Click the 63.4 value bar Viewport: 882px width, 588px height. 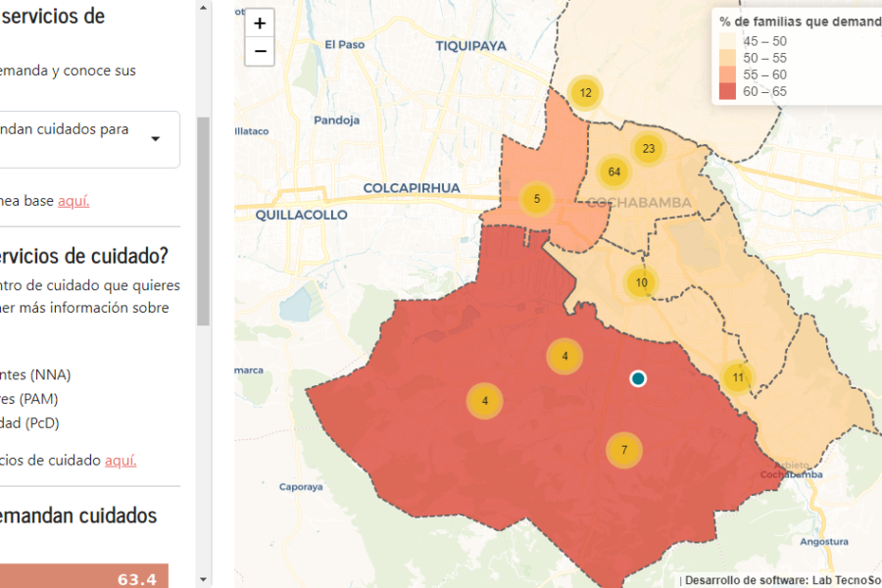tap(84, 576)
